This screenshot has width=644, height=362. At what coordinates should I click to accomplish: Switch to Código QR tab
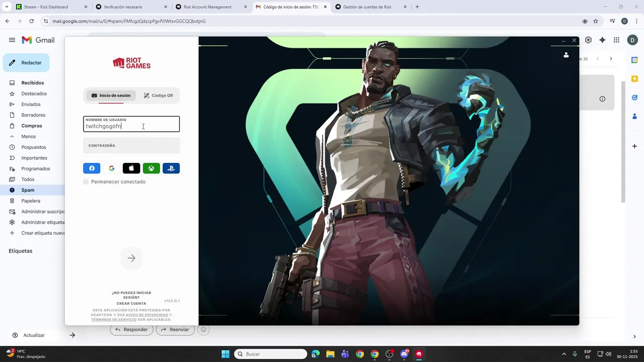click(158, 96)
